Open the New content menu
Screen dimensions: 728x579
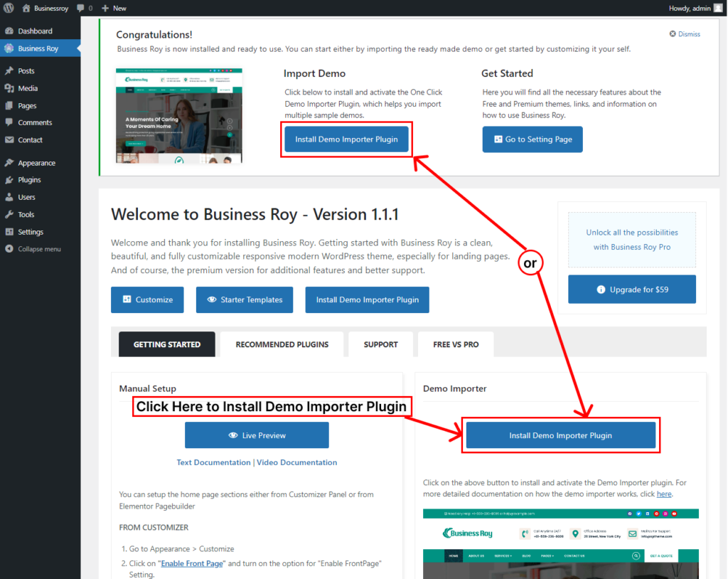pos(114,8)
